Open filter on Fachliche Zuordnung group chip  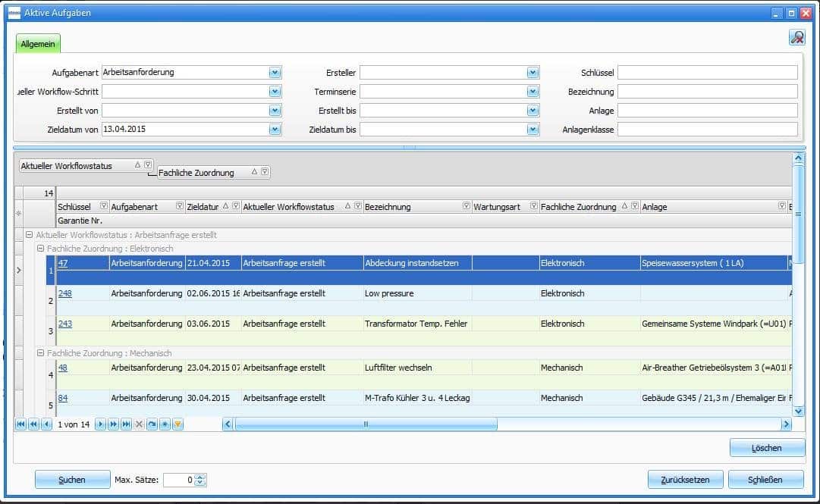[x=265, y=171]
